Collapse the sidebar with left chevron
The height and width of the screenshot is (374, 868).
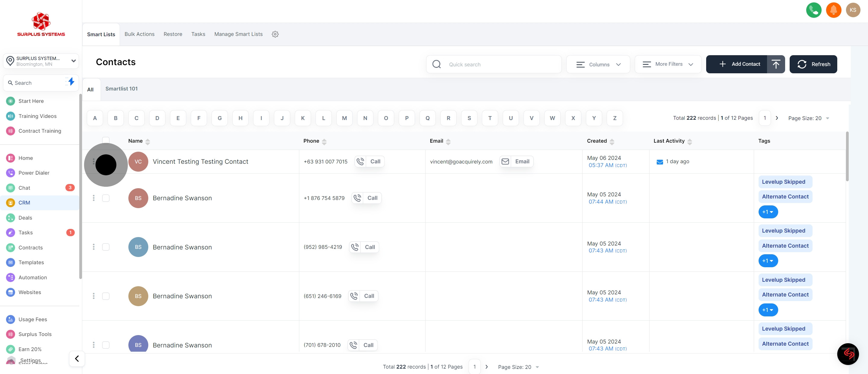77,359
